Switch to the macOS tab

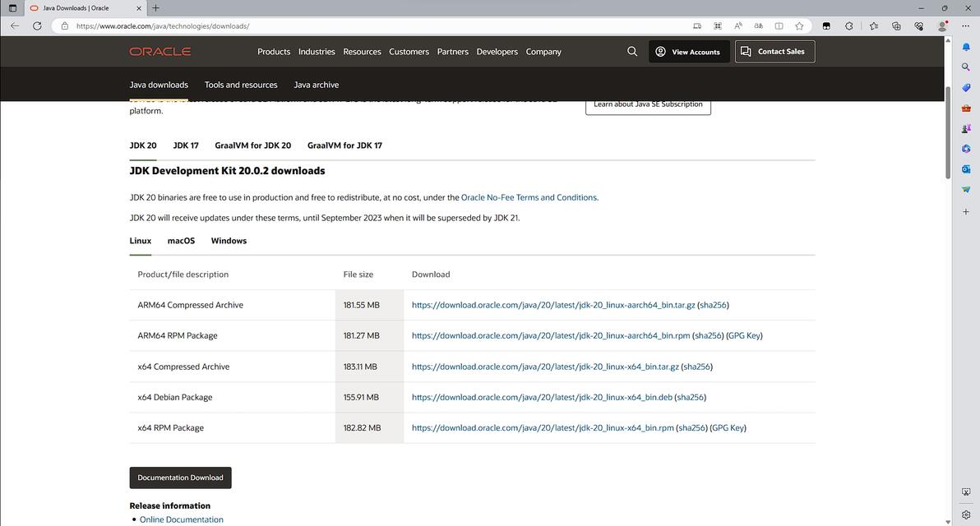181,241
